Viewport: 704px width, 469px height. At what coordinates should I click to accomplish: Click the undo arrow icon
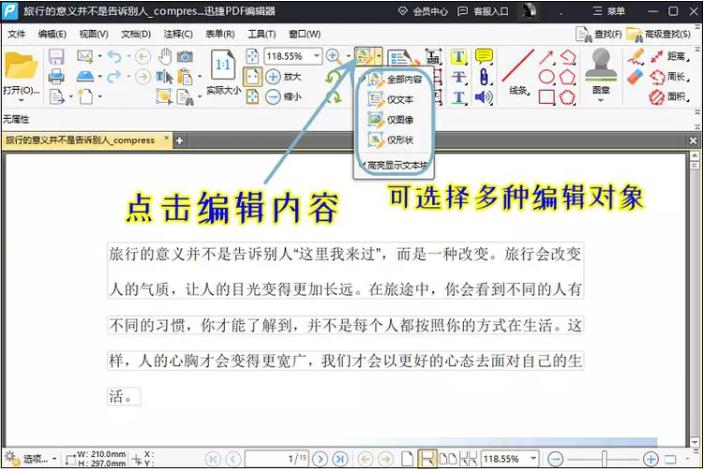click(115, 57)
